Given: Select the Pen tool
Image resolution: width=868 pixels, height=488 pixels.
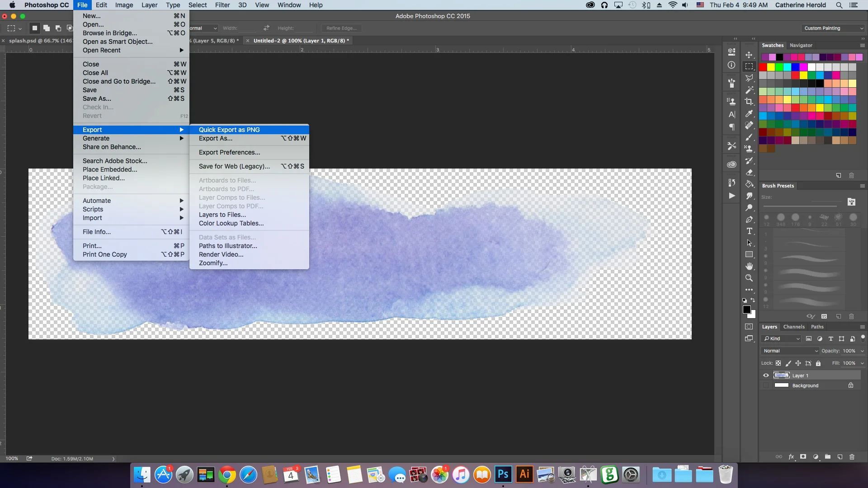Looking at the screenshot, I should pos(749,219).
